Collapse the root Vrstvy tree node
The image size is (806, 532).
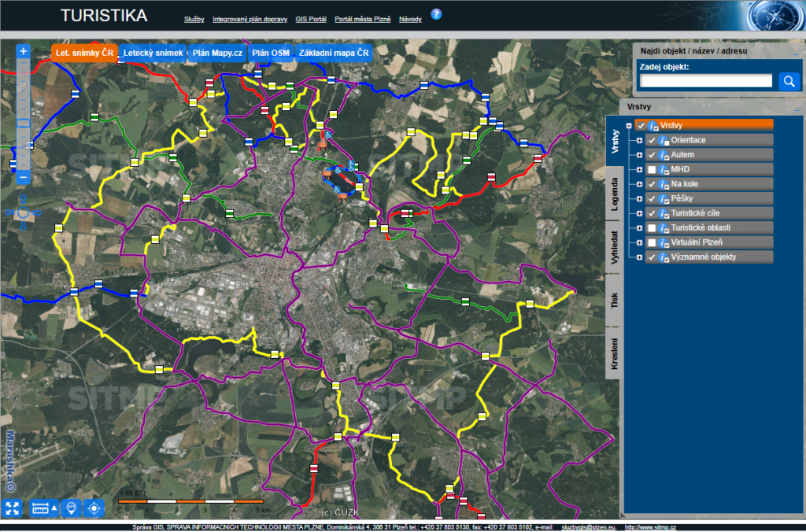coord(629,126)
